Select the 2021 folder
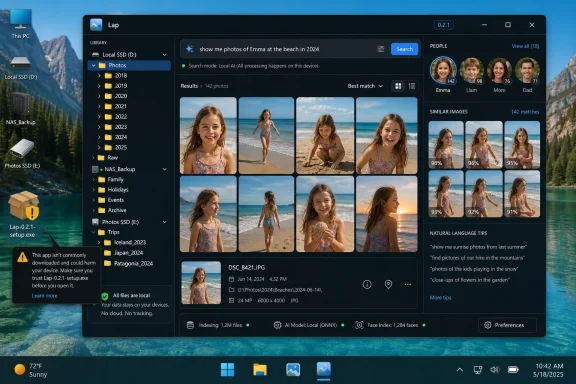 coord(116,106)
